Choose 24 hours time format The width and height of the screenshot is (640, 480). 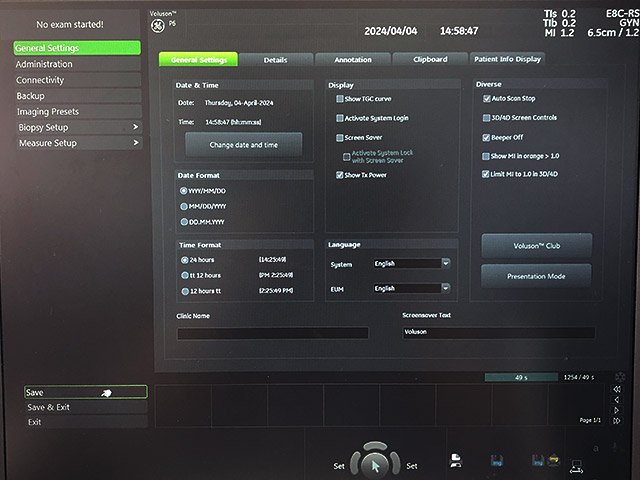pyautogui.click(x=184, y=260)
